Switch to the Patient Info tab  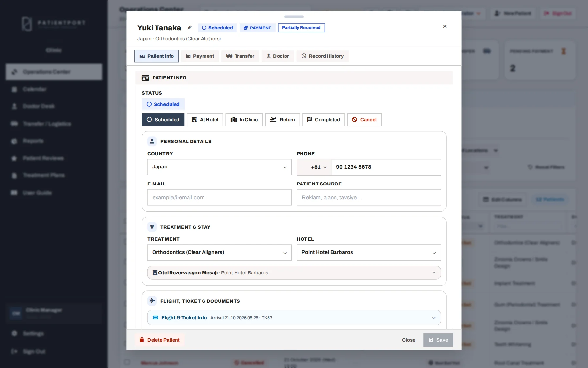(156, 56)
